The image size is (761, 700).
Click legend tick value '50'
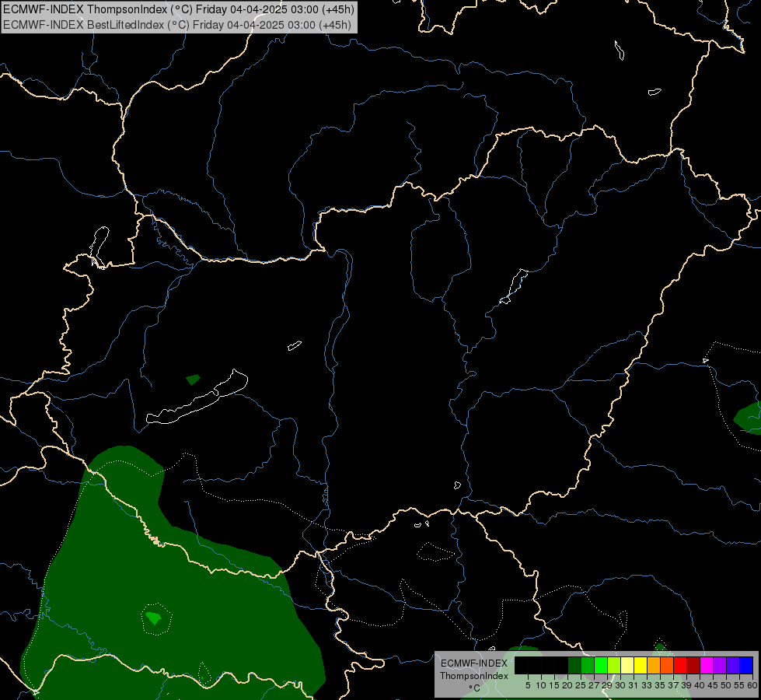[726, 685]
